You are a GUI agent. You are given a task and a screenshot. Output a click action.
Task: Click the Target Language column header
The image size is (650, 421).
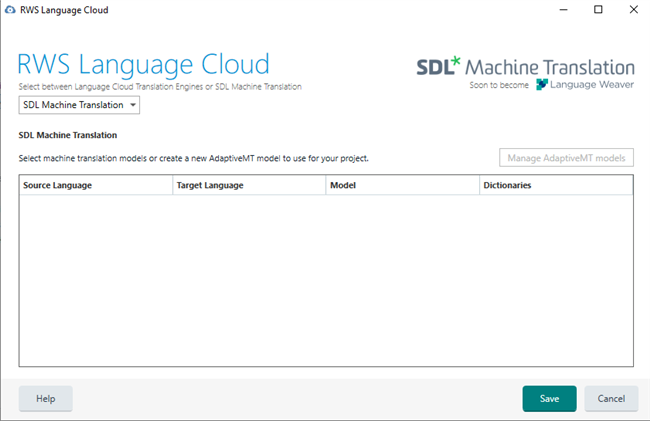pyautogui.click(x=249, y=185)
